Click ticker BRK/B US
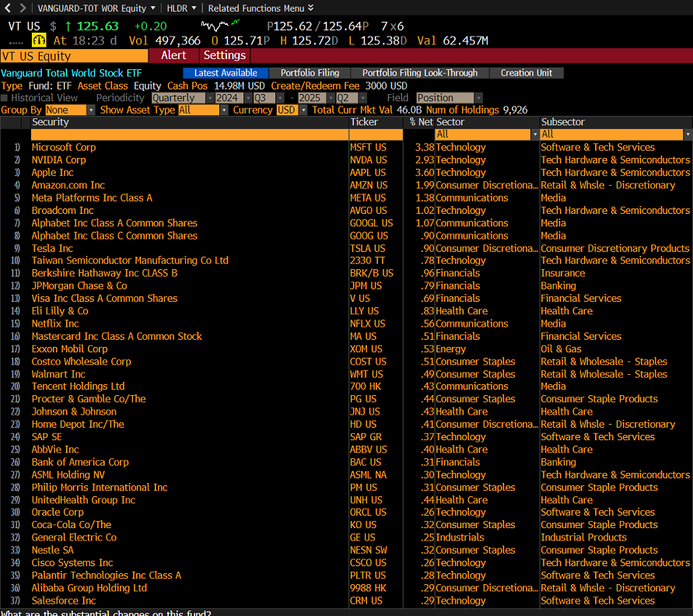This screenshot has width=693, height=616. (372, 273)
